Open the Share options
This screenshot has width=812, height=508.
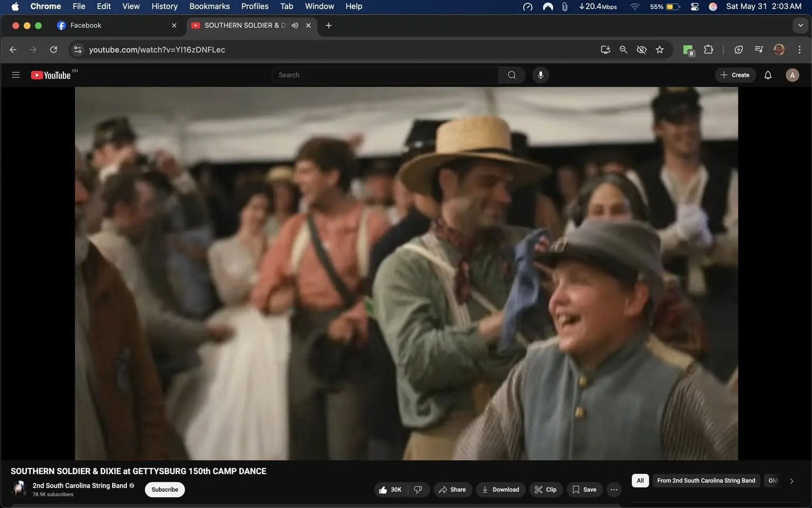click(453, 489)
